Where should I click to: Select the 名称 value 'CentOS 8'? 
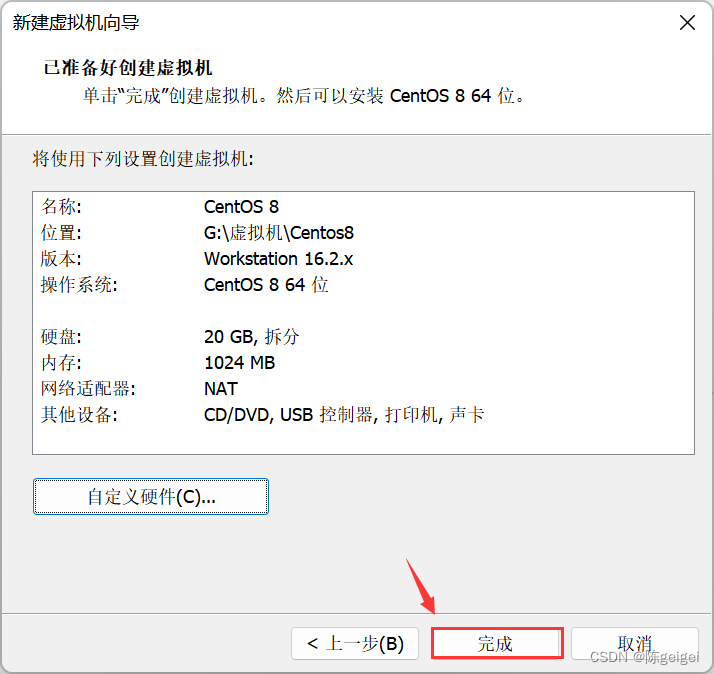(x=241, y=207)
